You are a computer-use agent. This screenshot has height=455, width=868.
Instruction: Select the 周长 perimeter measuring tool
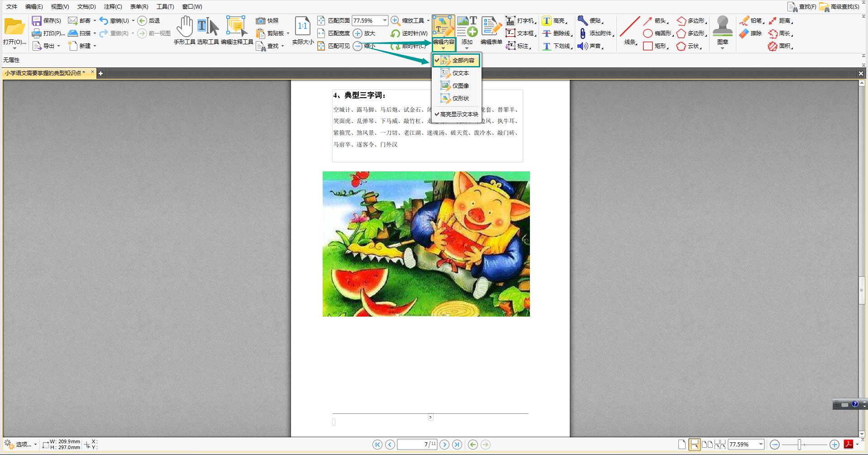(781, 33)
